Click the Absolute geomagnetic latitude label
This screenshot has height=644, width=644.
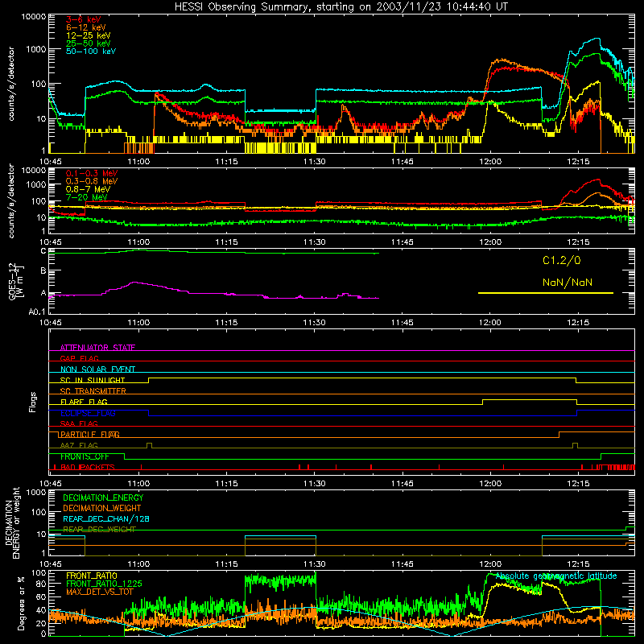(x=556, y=576)
